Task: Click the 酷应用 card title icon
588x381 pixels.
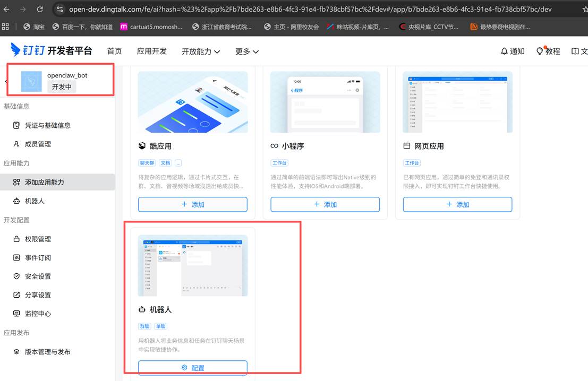Action: [x=142, y=146]
